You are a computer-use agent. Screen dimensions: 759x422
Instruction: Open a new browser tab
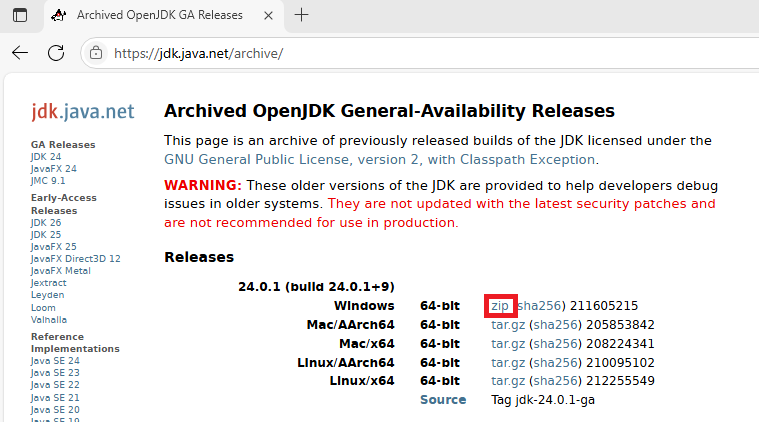(302, 15)
